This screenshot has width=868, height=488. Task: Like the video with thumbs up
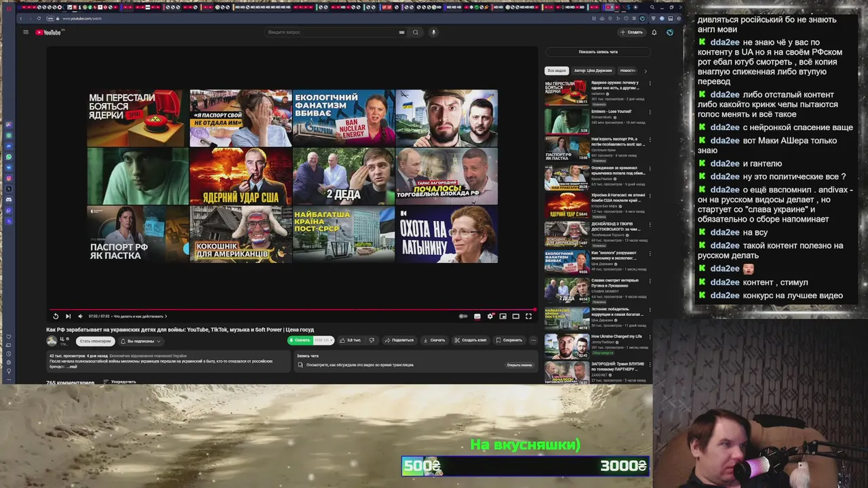click(x=351, y=340)
